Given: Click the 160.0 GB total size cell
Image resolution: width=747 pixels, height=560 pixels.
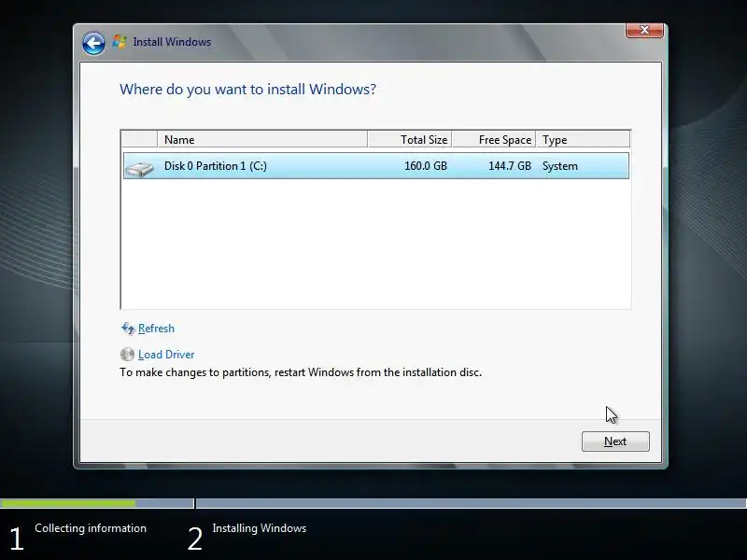Looking at the screenshot, I should (x=426, y=166).
